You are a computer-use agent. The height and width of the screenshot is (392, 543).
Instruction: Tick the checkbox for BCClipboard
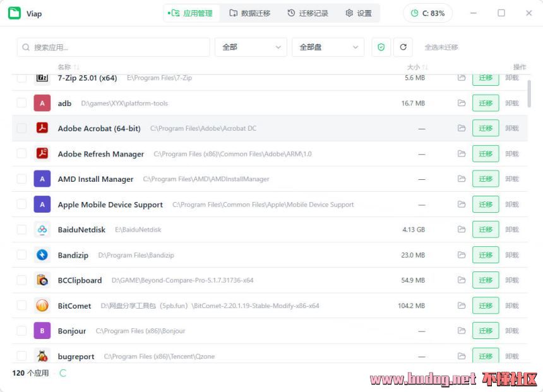coord(21,280)
